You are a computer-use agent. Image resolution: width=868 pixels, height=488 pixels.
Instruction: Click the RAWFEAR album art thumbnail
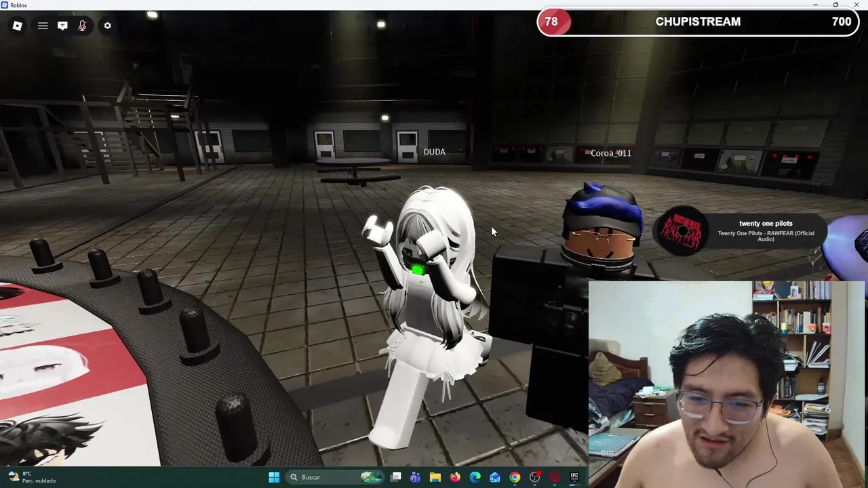click(682, 232)
